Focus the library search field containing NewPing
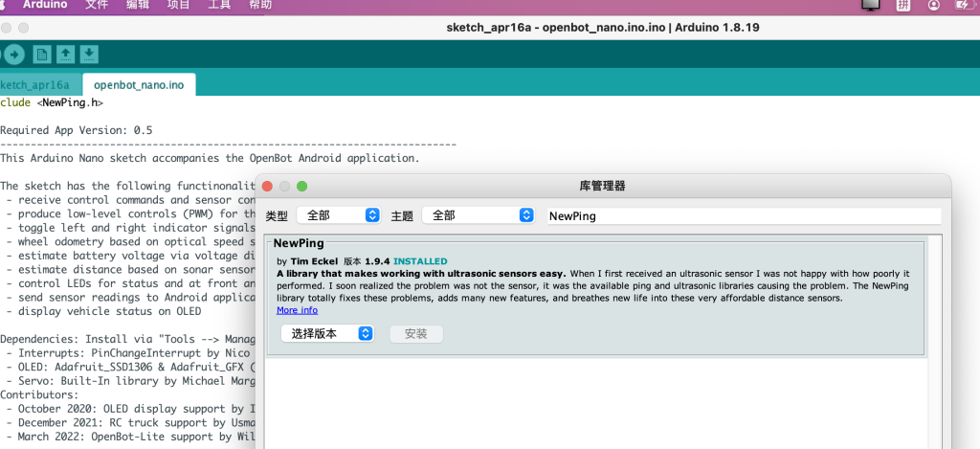Screen dimensions: 980x449 [x=744, y=215]
